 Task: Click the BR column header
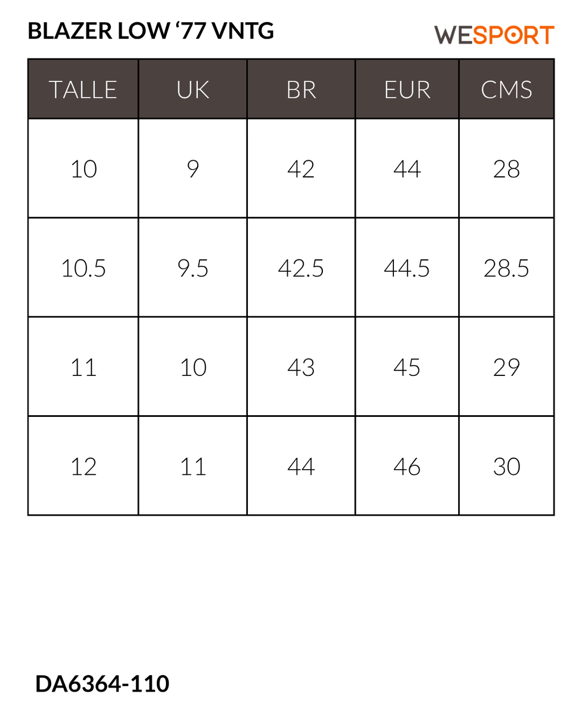[301, 89]
